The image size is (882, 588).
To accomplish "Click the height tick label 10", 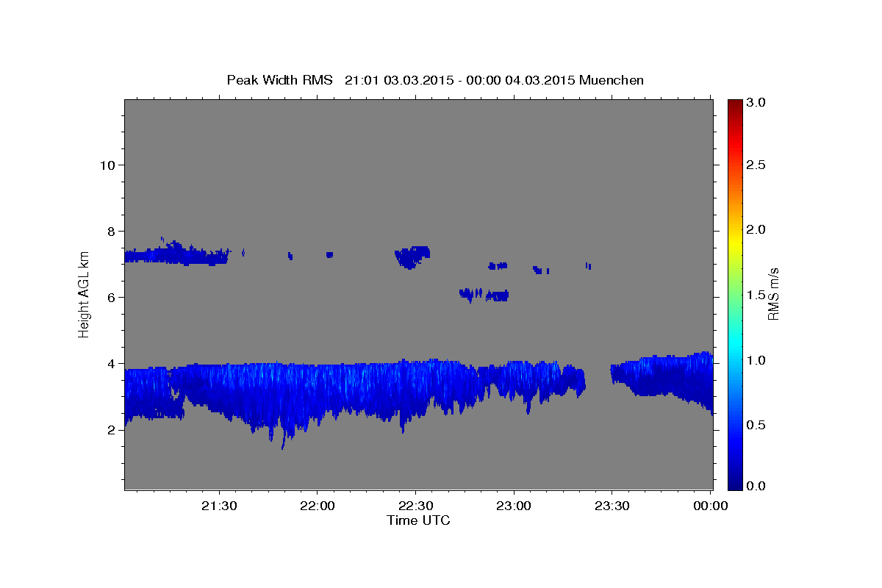I will [x=107, y=165].
